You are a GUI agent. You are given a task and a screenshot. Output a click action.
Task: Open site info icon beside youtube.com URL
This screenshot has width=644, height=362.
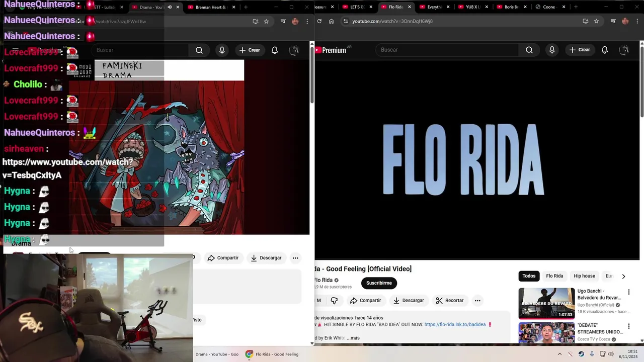pos(345,21)
